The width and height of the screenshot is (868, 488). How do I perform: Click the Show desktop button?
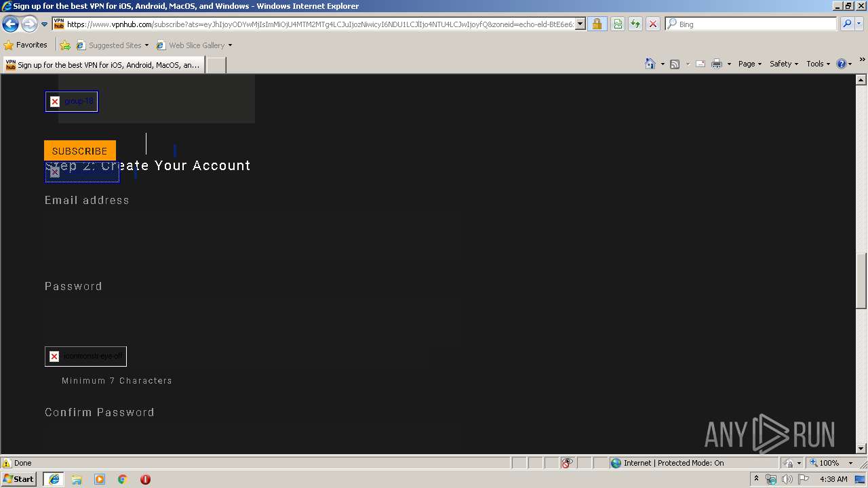pos(861,479)
